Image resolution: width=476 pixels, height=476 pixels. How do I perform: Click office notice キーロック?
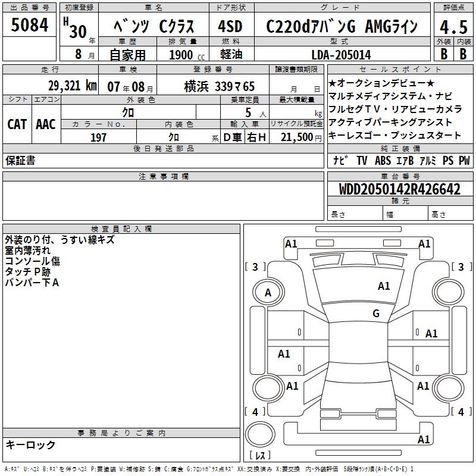(x=30, y=444)
